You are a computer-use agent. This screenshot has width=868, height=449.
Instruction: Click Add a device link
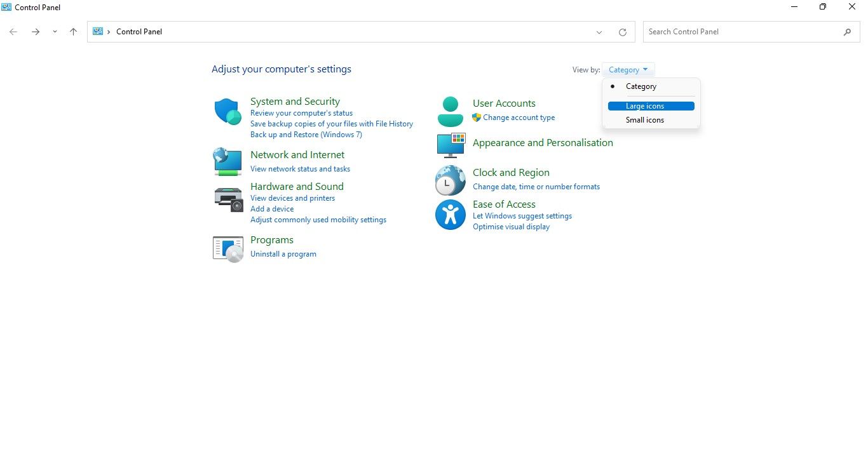(272, 209)
